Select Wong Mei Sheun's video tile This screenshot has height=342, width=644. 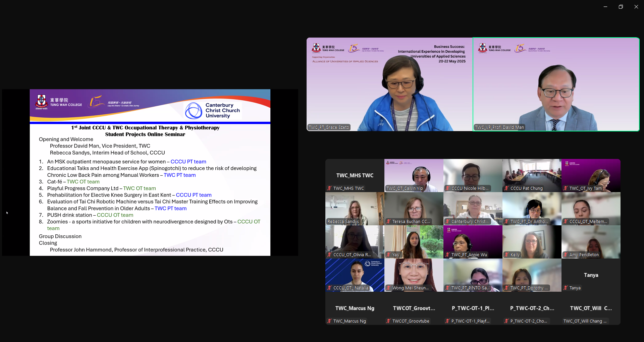[x=414, y=275]
